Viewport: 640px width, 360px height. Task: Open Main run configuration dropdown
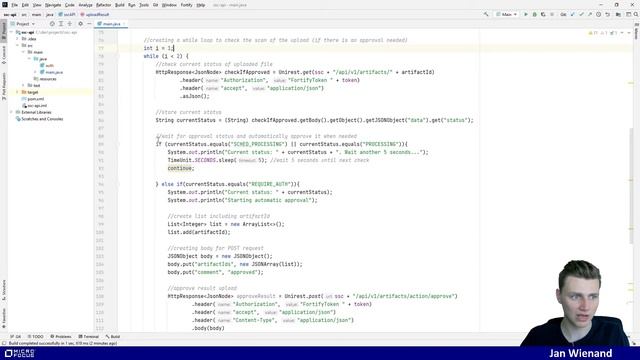[x=507, y=14]
